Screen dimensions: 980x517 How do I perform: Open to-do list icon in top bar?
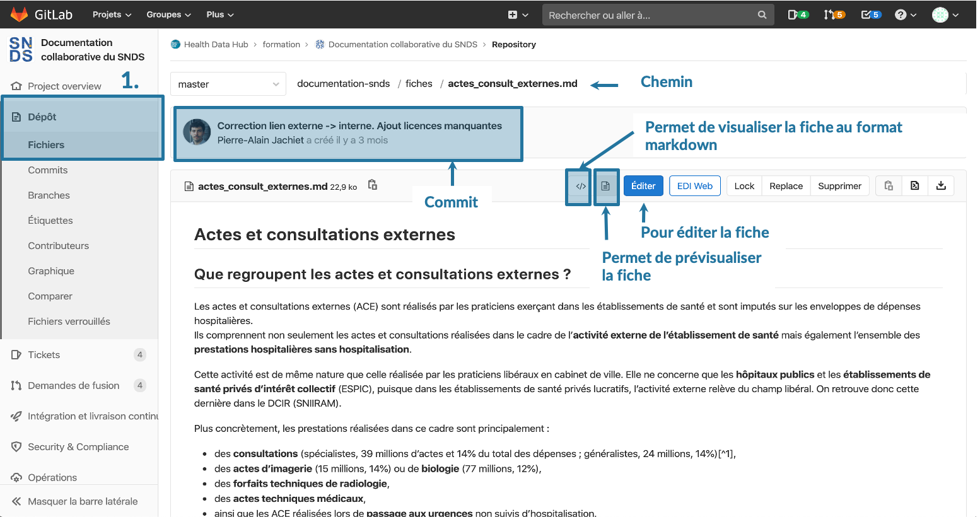[x=871, y=15]
